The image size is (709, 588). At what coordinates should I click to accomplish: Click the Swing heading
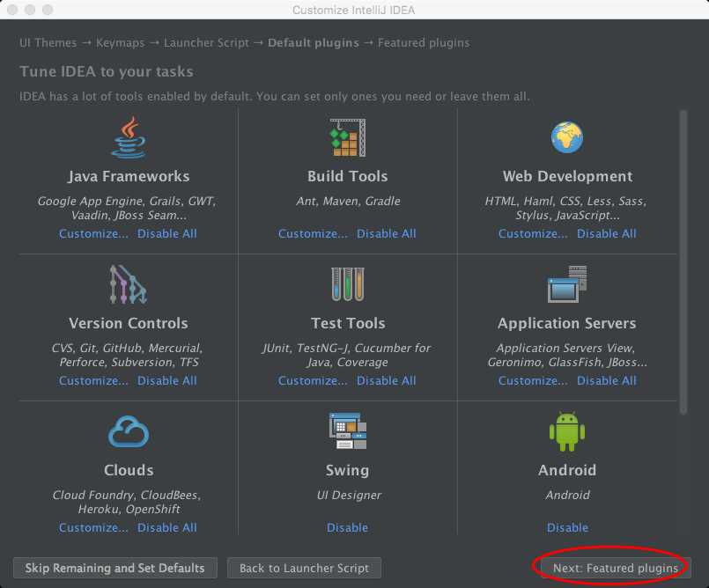click(x=347, y=470)
